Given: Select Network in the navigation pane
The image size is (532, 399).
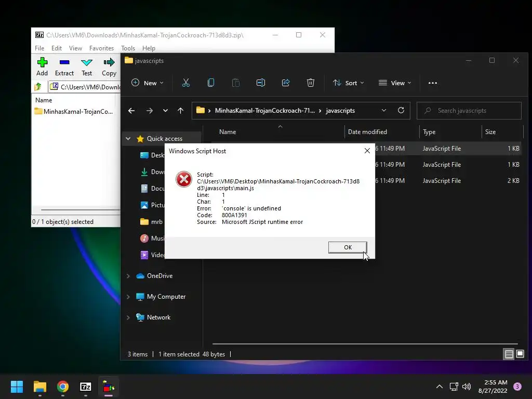Looking at the screenshot, I should pyautogui.click(x=153, y=317).
